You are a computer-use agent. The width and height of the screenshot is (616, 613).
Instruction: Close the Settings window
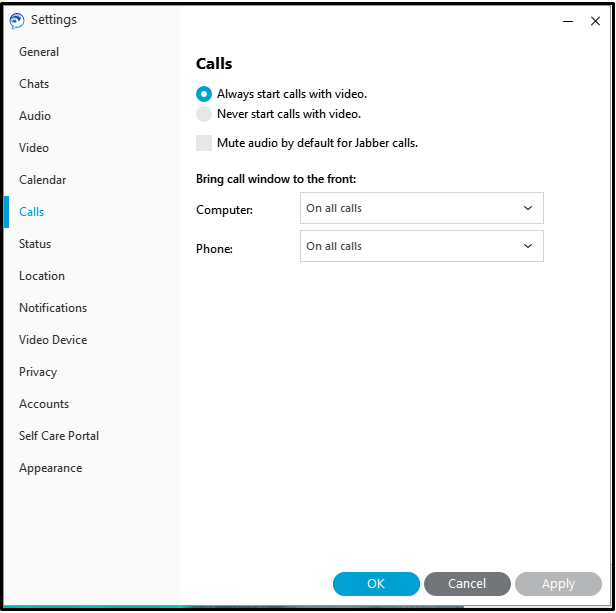tap(595, 20)
